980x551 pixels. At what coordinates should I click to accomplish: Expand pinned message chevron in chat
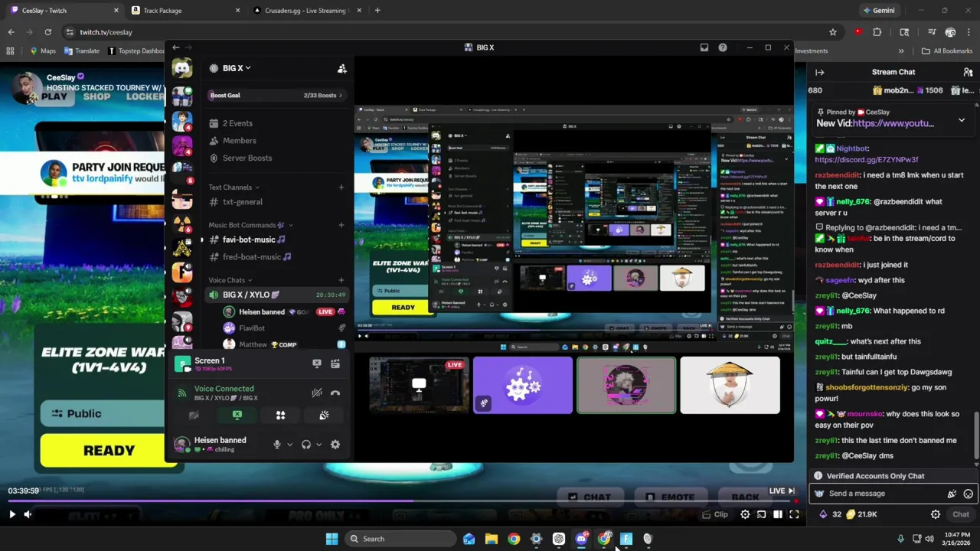tap(962, 120)
